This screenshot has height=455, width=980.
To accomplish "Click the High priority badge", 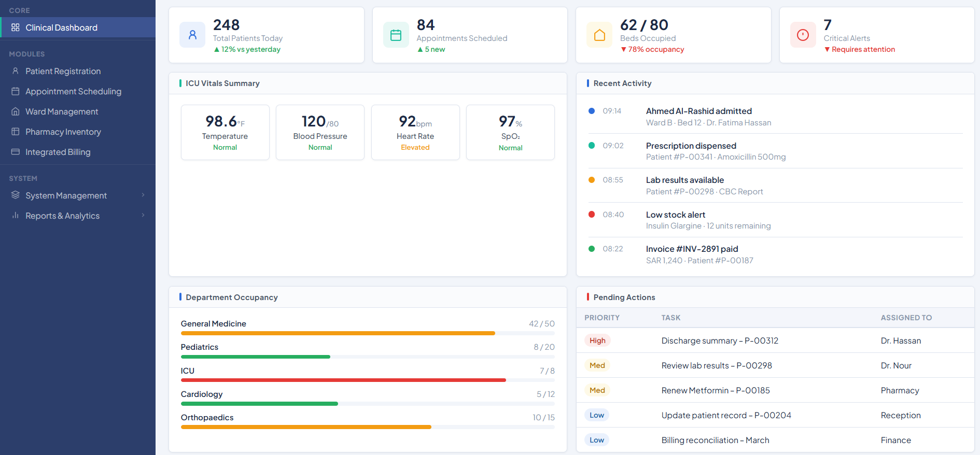I will point(597,340).
